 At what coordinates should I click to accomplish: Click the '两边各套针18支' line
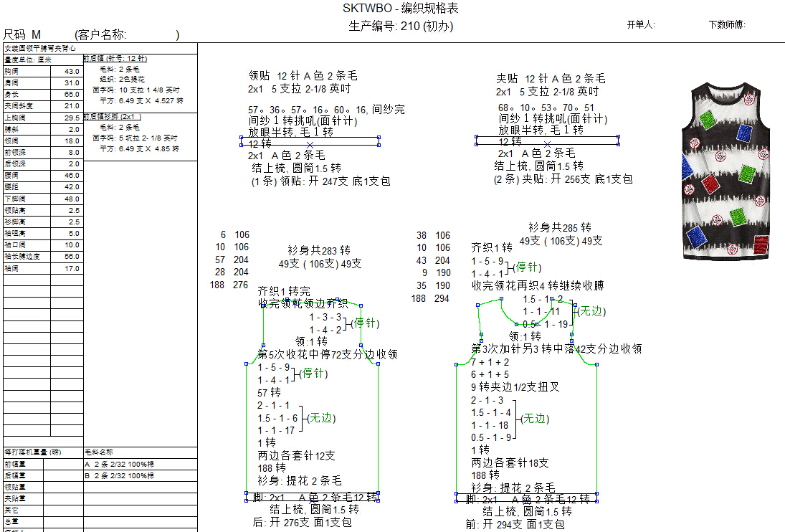tap(510, 462)
